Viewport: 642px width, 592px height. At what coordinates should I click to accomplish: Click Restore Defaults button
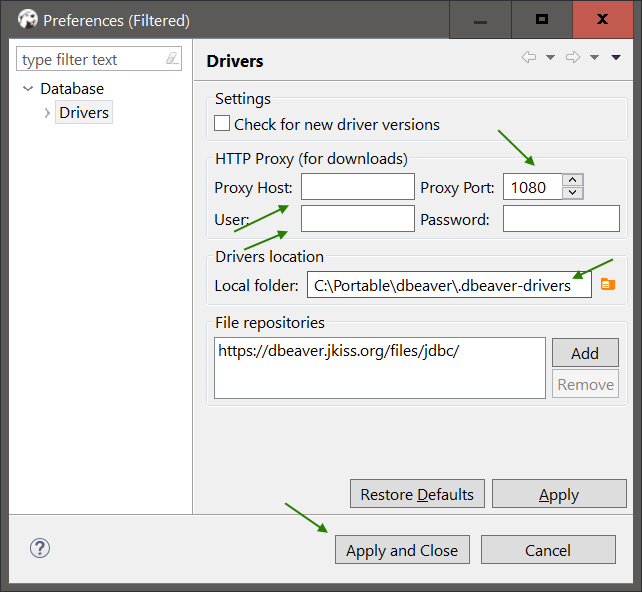(x=417, y=494)
